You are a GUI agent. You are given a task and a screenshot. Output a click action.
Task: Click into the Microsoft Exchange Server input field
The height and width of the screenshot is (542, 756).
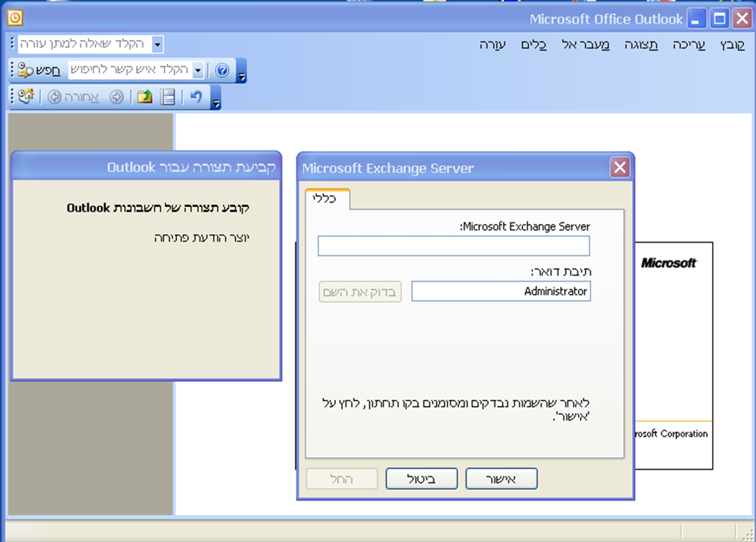click(x=454, y=246)
